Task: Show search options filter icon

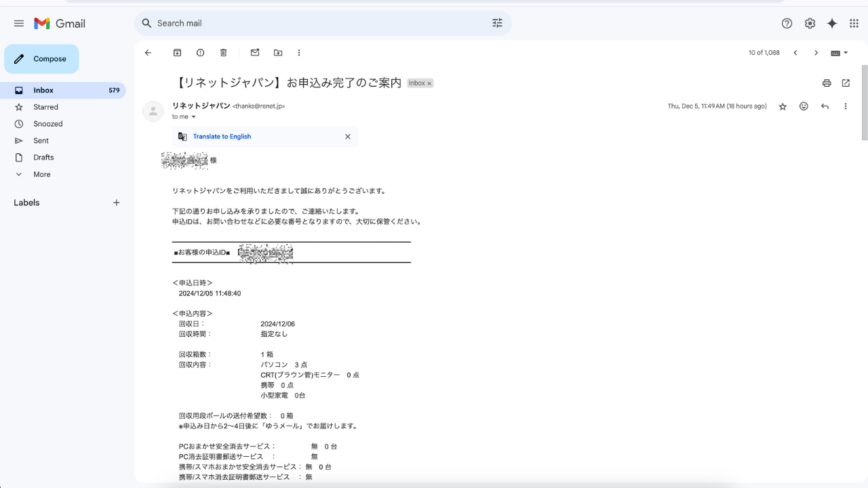Action: tap(497, 23)
